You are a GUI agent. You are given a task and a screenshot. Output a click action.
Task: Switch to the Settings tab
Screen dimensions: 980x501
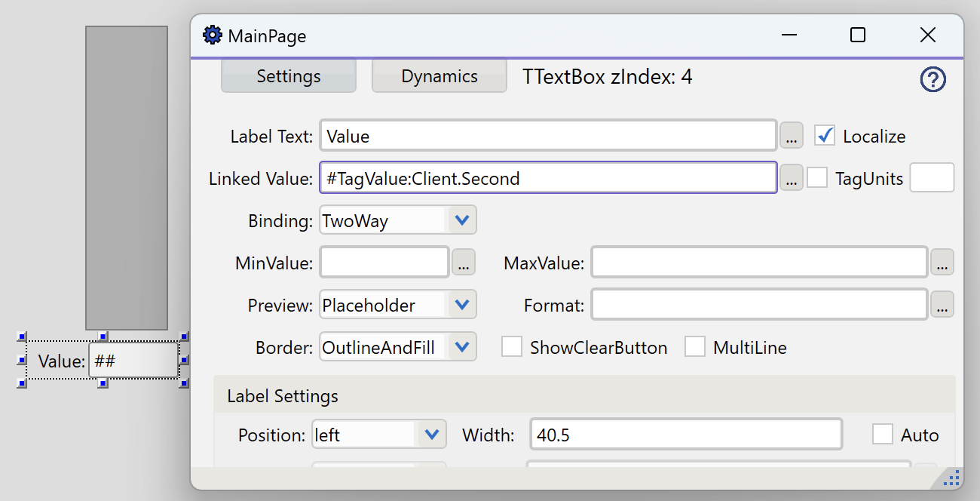[288, 76]
